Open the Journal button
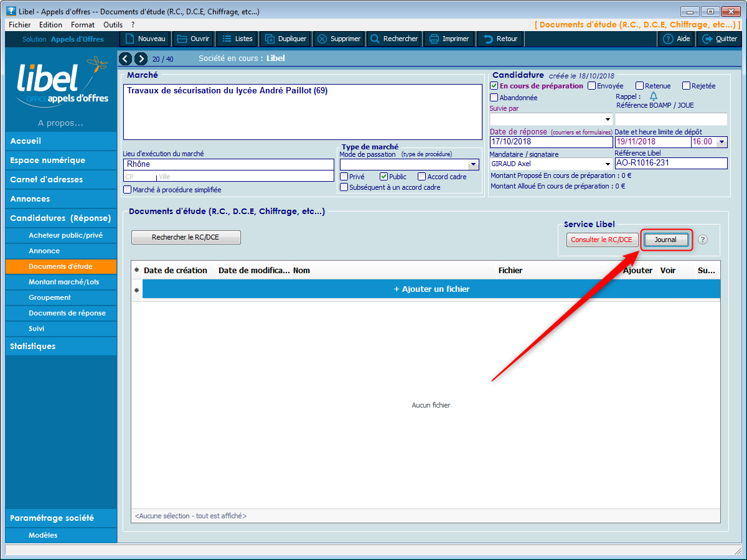 tap(665, 240)
